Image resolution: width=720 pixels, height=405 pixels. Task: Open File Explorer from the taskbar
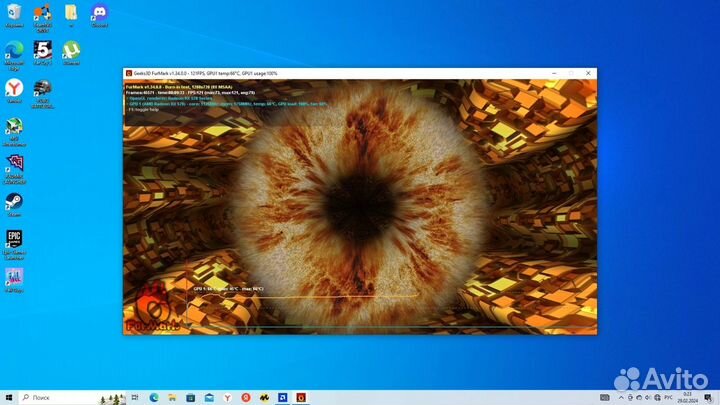tap(174, 397)
